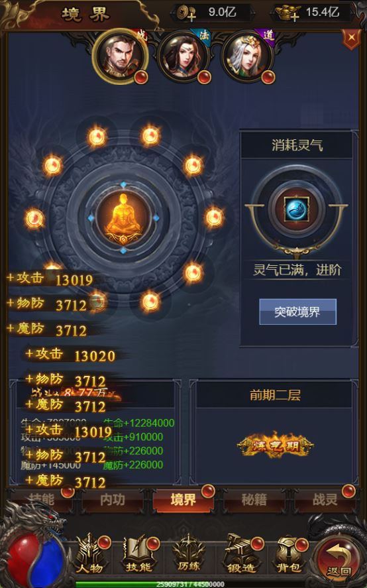Viewport: 367px width, 588px height.
Task: Click the golden meditating figure icon
Action: (x=123, y=218)
